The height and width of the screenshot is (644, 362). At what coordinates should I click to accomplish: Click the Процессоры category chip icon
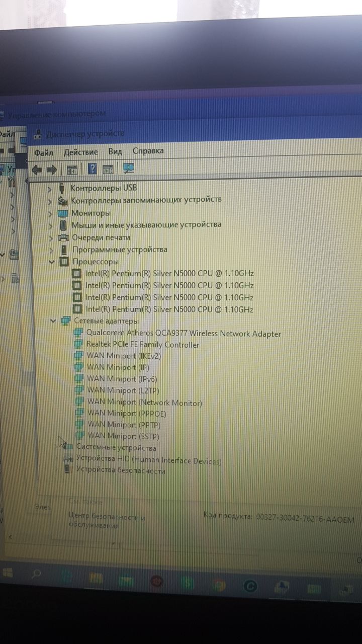pos(64,262)
